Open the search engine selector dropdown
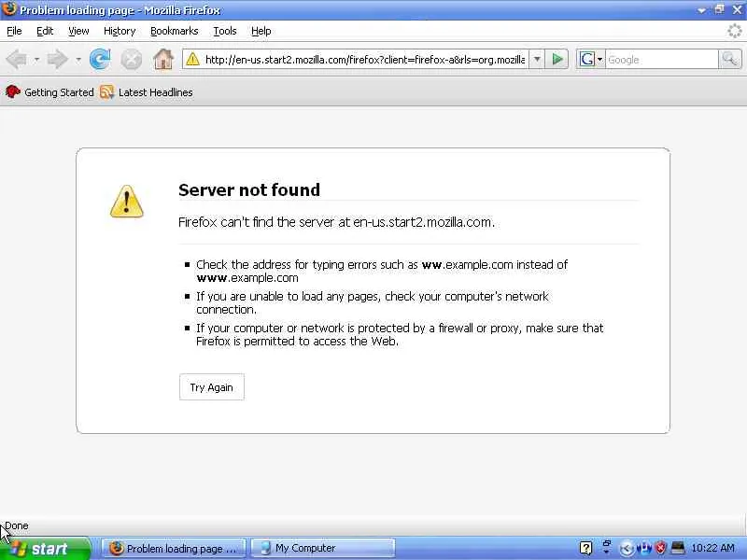The width and height of the screenshot is (747, 560). (599, 60)
